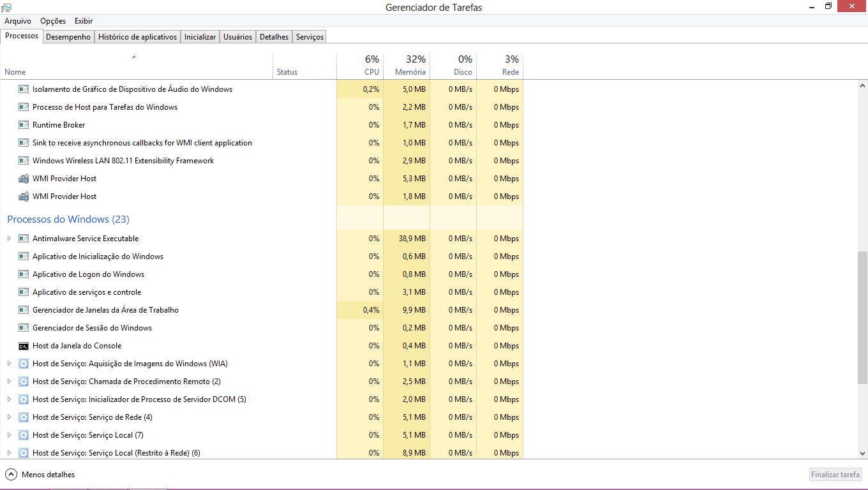This screenshot has width=868, height=490.
Task: Open the Arquivo menu
Action: (x=18, y=21)
